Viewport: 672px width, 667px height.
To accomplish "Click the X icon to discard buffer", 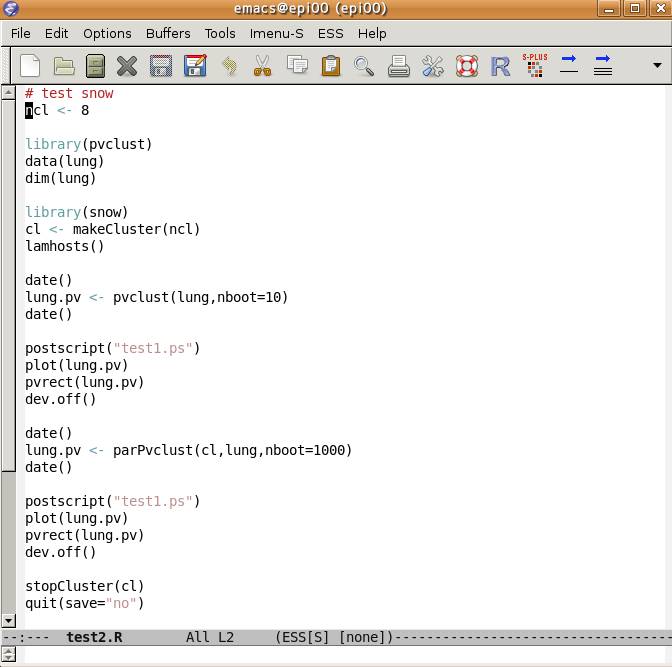I will point(127,67).
